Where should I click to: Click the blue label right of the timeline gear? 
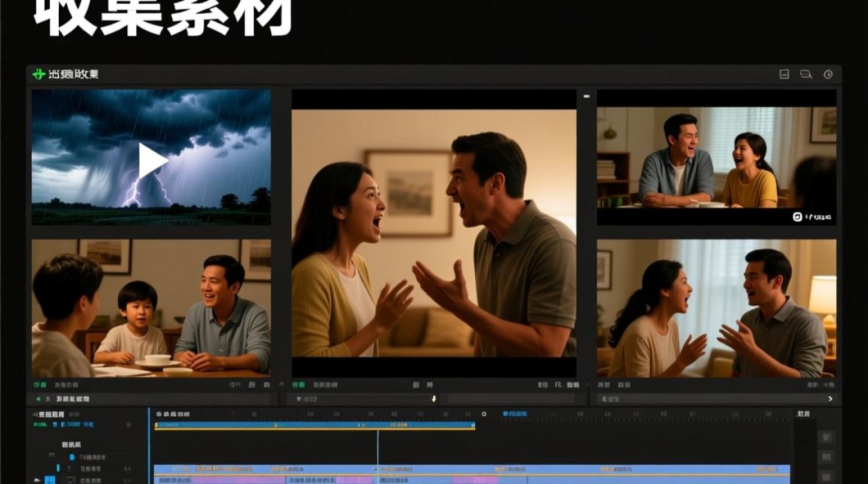[515, 414]
